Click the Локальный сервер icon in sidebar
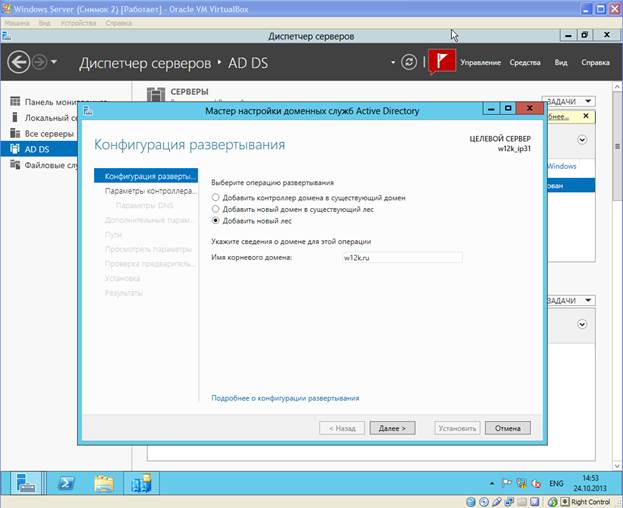Screen dimensions: 623x508 pos(15,118)
